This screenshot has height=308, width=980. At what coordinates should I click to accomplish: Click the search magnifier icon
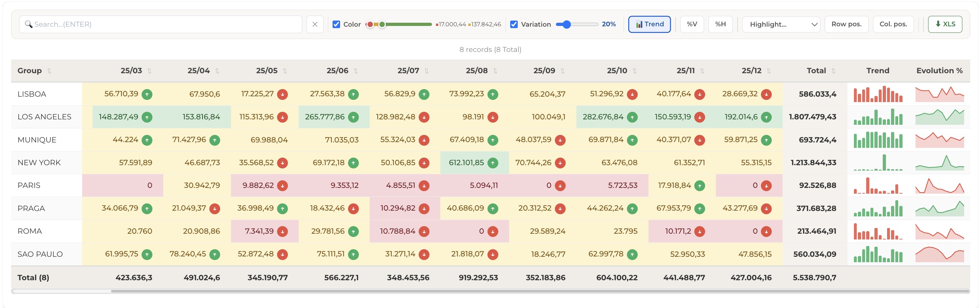28,25
